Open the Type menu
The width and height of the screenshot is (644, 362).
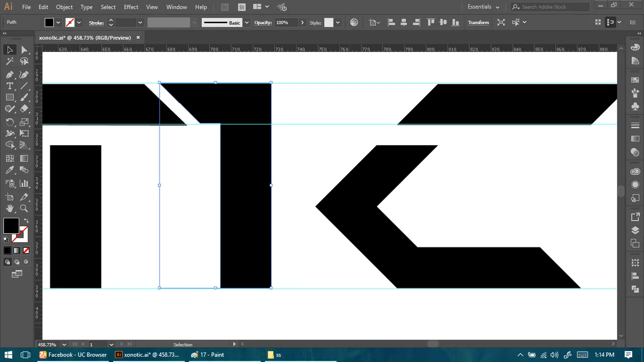[87, 7]
